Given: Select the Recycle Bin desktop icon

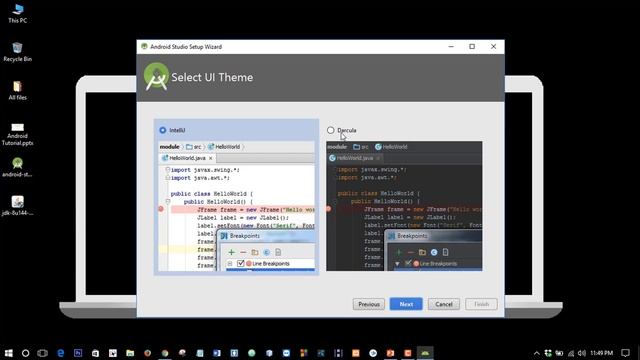Looking at the screenshot, I should [18, 52].
